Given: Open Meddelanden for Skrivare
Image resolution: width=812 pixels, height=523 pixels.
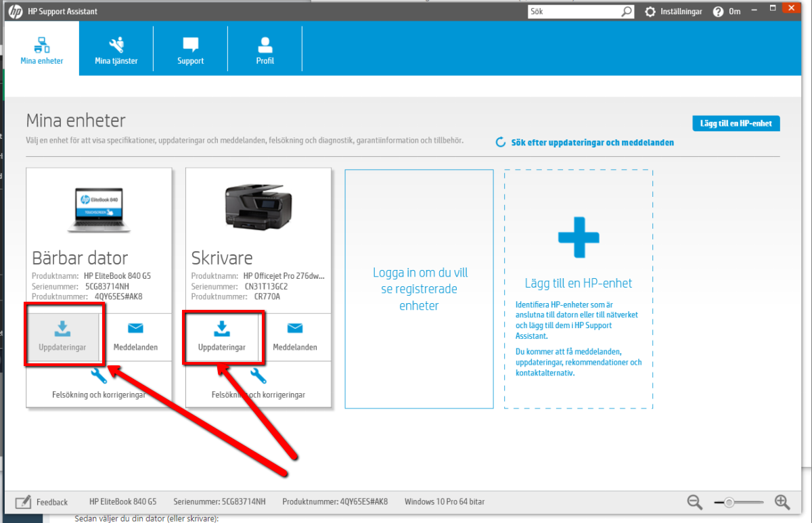Looking at the screenshot, I should click(x=295, y=337).
